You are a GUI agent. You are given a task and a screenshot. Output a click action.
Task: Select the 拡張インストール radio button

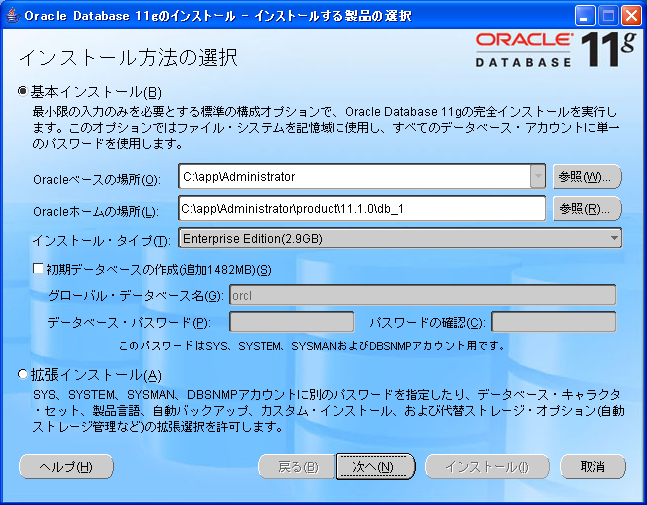[x=23, y=375]
